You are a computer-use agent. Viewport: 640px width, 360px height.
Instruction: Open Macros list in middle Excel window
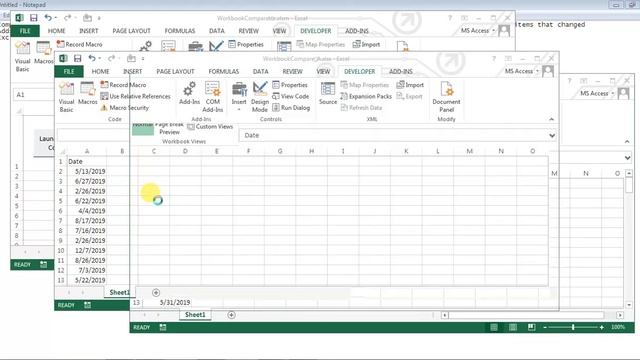(x=87, y=93)
